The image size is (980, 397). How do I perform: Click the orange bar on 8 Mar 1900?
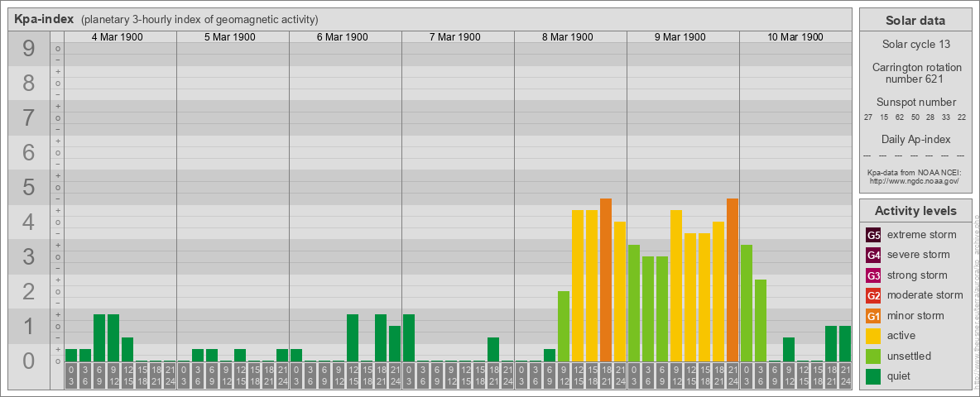coord(606,280)
